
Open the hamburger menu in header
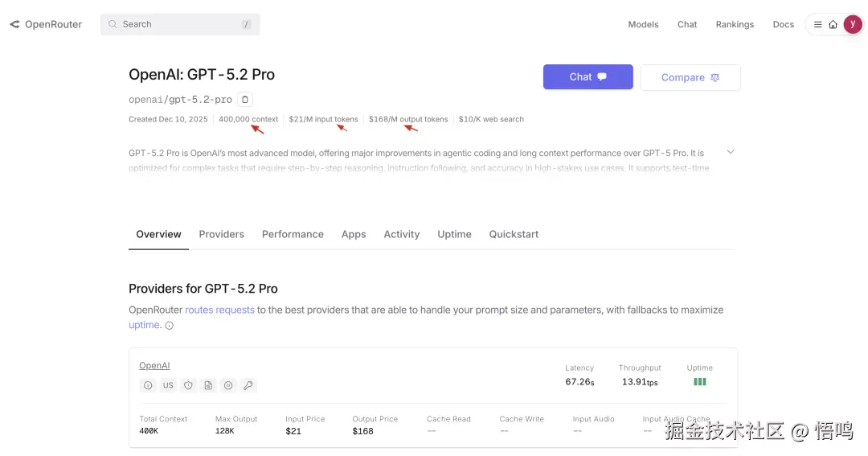pos(818,24)
